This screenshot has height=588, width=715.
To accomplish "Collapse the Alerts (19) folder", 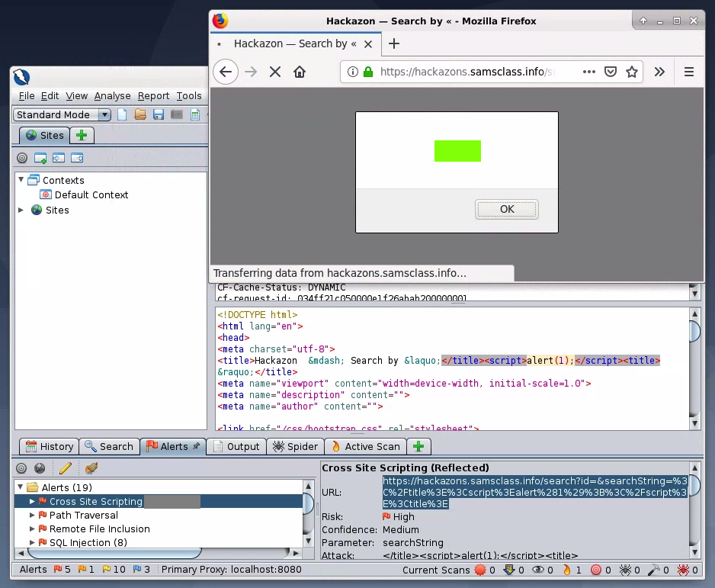I will [21, 487].
